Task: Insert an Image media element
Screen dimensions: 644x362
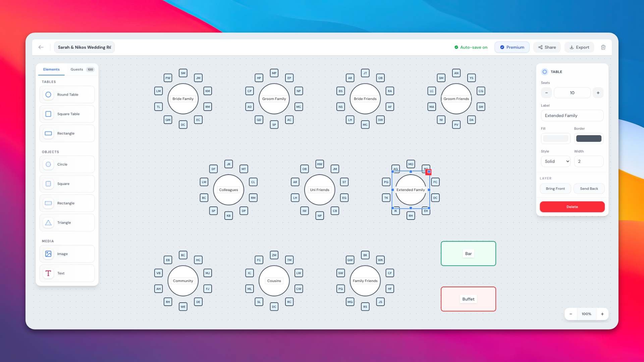Action: tap(67, 254)
